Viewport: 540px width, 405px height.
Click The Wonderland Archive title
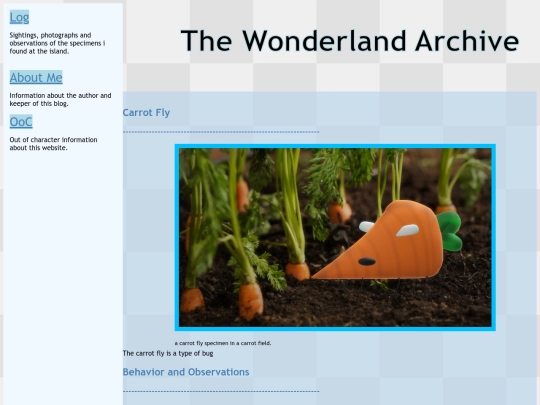350,41
